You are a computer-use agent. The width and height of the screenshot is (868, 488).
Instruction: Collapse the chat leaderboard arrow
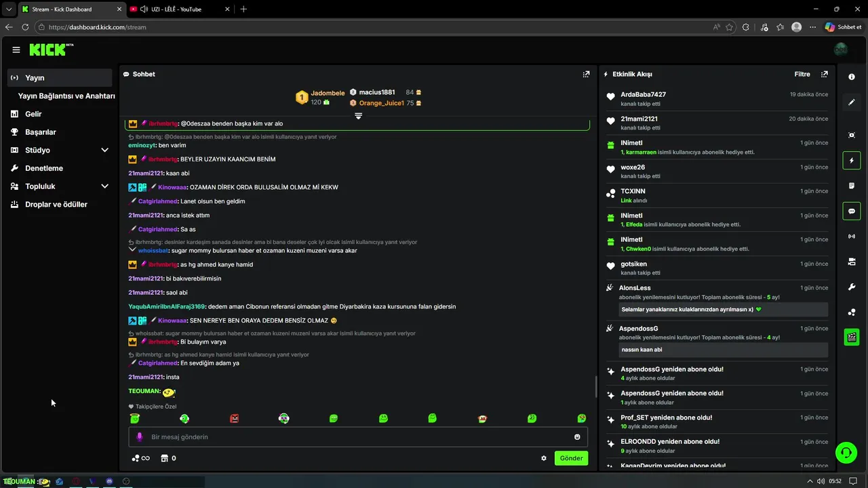[x=359, y=116]
